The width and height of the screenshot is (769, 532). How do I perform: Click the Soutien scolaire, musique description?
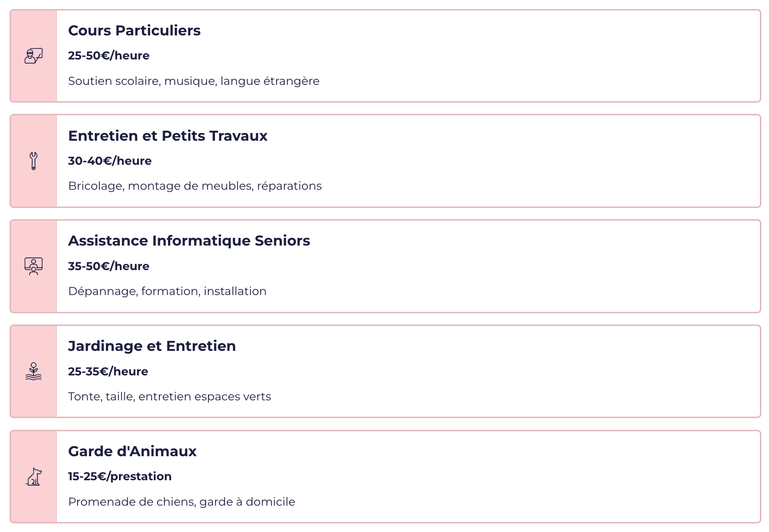click(193, 81)
